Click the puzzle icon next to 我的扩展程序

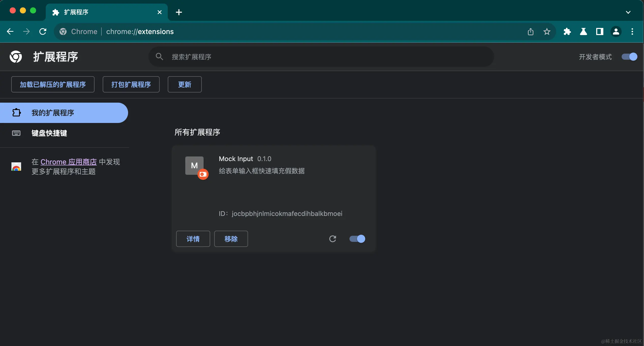point(16,113)
